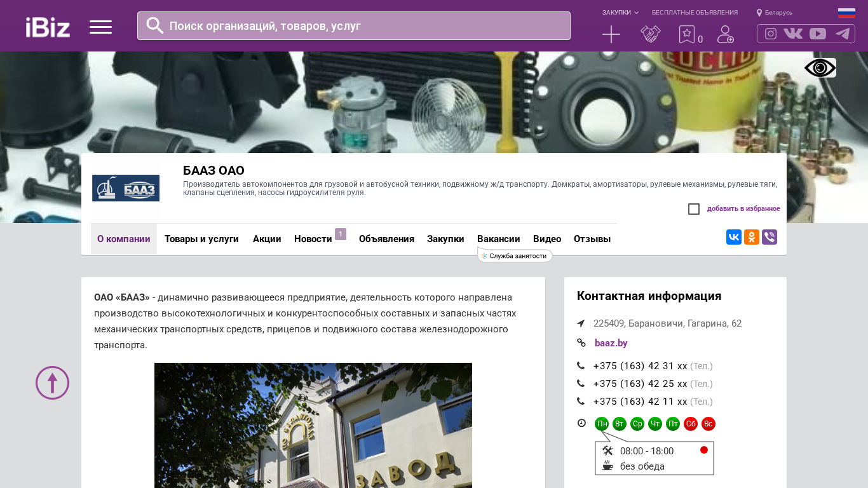The width and height of the screenshot is (868, 488).
Task: Click the Контактная информация heading
Action: pos(649,296)
